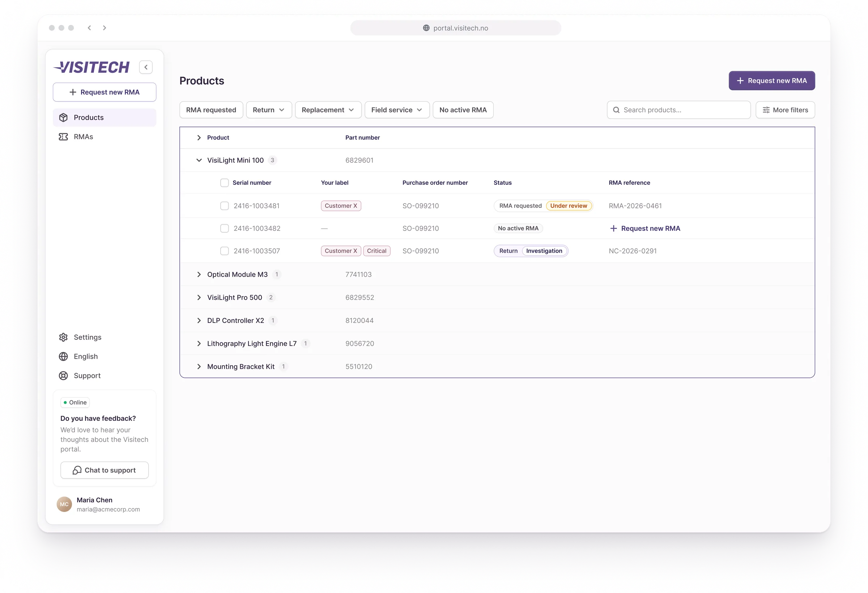This screenshot has width=868, height=593.
Task: Click the Critical label tag
Action: click(x=376, y=251)
